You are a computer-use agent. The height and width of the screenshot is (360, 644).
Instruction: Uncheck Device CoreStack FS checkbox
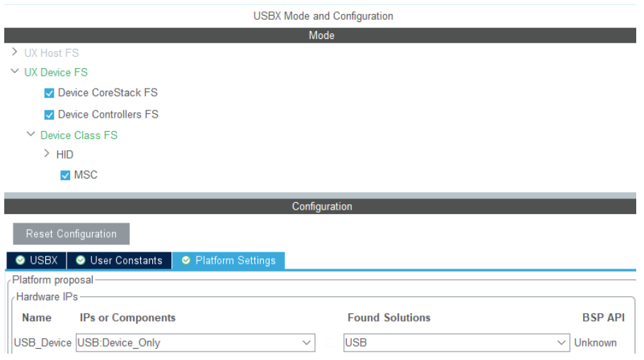coord(50,94)
